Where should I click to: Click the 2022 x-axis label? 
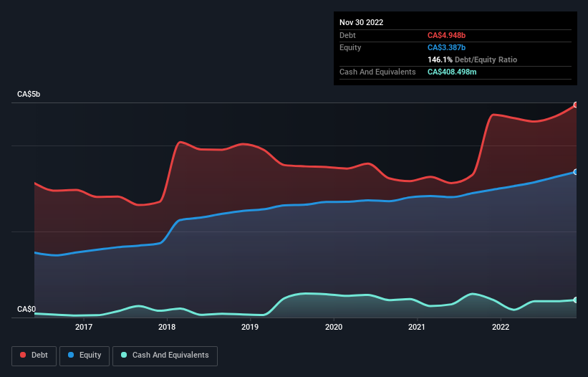[x=501, y=327]
